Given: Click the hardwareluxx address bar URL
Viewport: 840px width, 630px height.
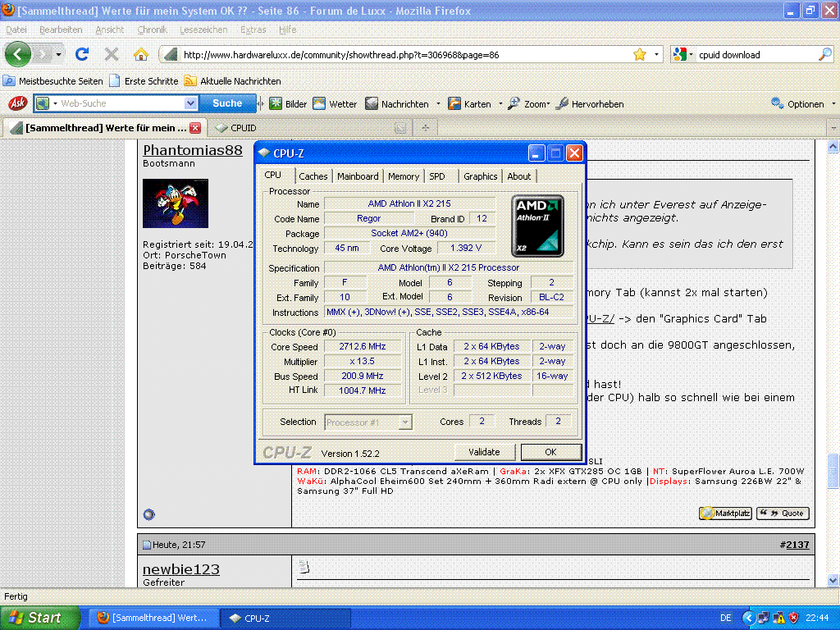Looking at the screenshot, I should tap(341, 55).
